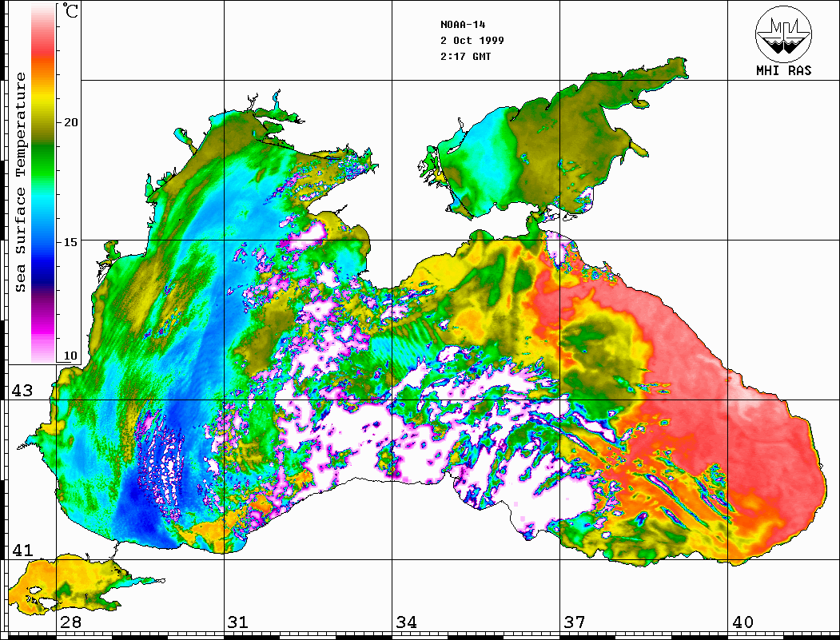840x640 pixels.
Task: Click the 'Sea Surface Temperature' vertical label
Action: coord(20,182)
